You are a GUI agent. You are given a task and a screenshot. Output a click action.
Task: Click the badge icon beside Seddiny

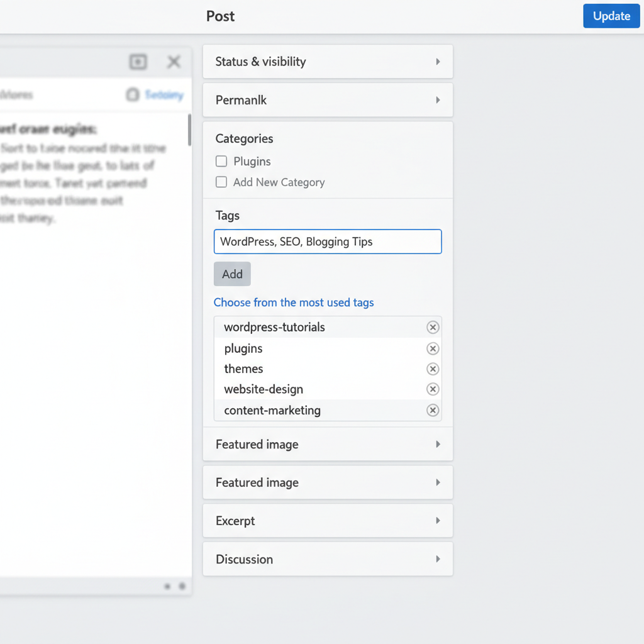click(131, 94)
